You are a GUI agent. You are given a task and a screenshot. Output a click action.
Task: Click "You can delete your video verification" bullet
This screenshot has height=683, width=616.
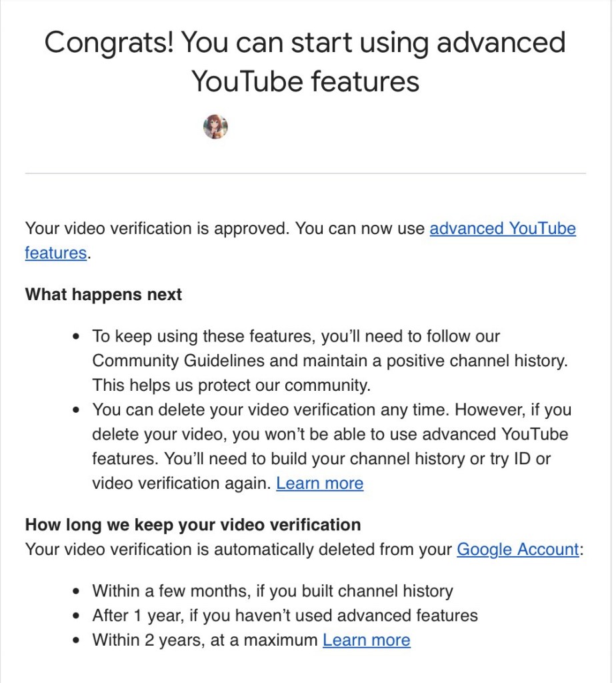pyautogui.click(x=267, y=410)
